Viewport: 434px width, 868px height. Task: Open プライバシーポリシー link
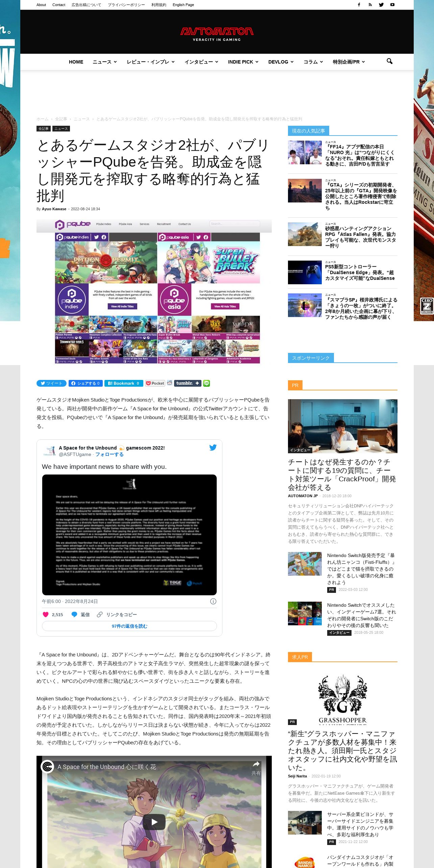click(126, 5)
